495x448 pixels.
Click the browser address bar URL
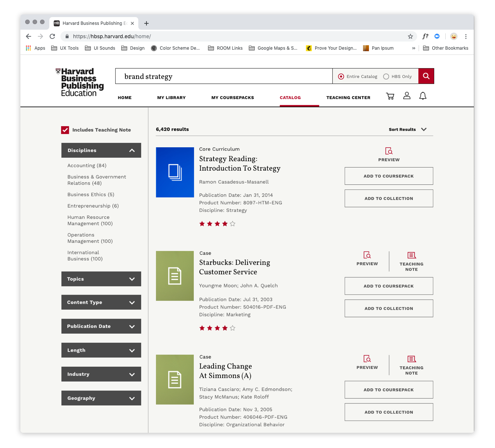pos(112,36)
